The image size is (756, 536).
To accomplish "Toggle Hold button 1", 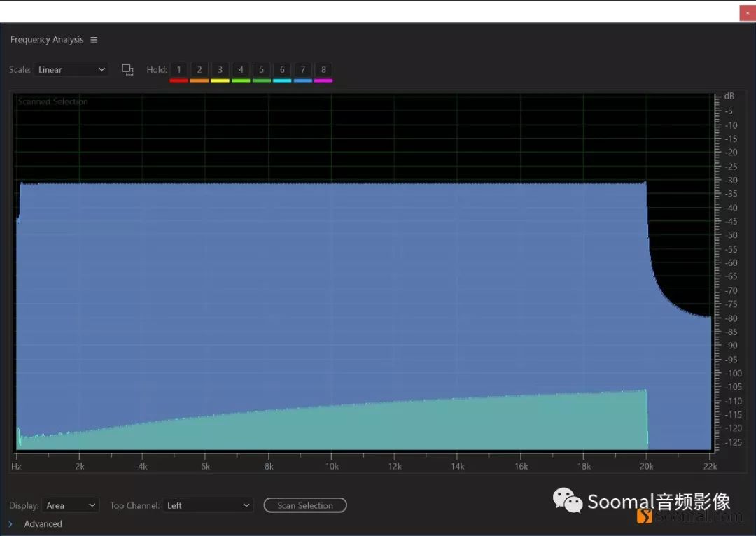I will coord(178,70).
